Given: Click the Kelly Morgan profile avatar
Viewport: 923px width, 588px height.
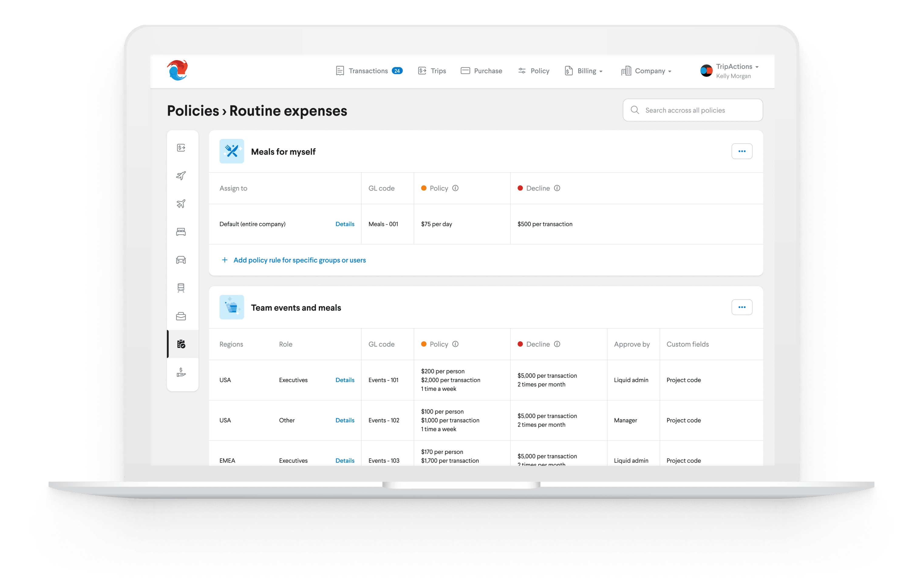Looking at the screenshot, I should click(x=706, y=71).
